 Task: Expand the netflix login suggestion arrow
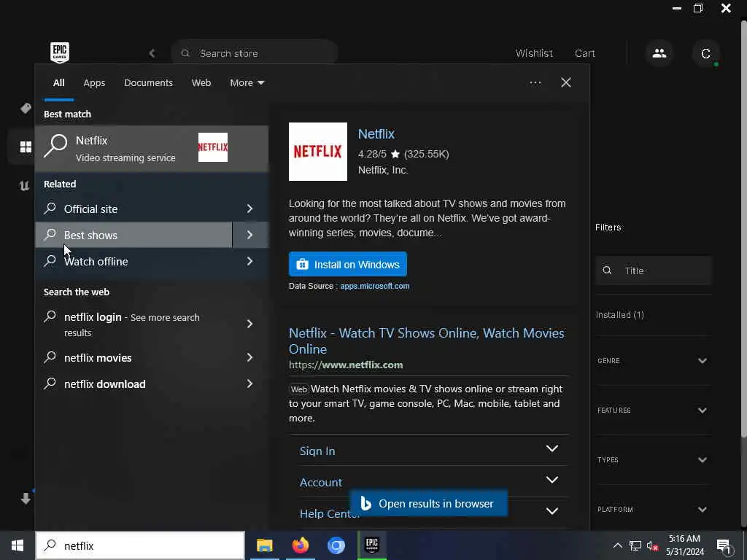[249, 324]
